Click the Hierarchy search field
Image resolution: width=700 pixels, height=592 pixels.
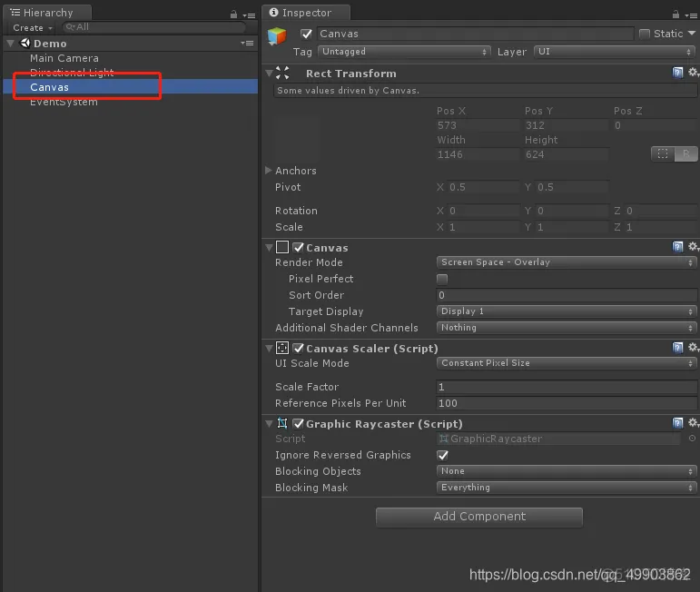click(x=154, y=27)
